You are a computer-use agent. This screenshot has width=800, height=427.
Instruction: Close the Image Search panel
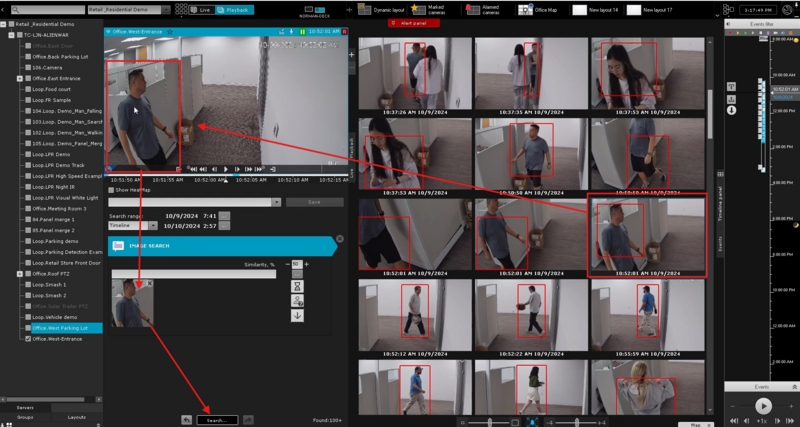click(x=339, y=239)
